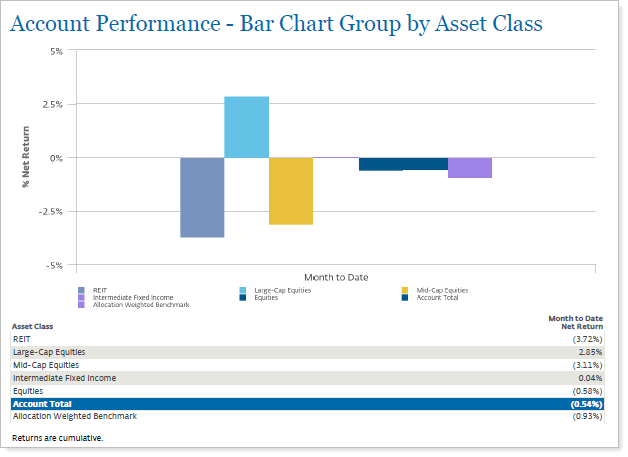Click the light blue Large-Cap Equities bar

246,127
